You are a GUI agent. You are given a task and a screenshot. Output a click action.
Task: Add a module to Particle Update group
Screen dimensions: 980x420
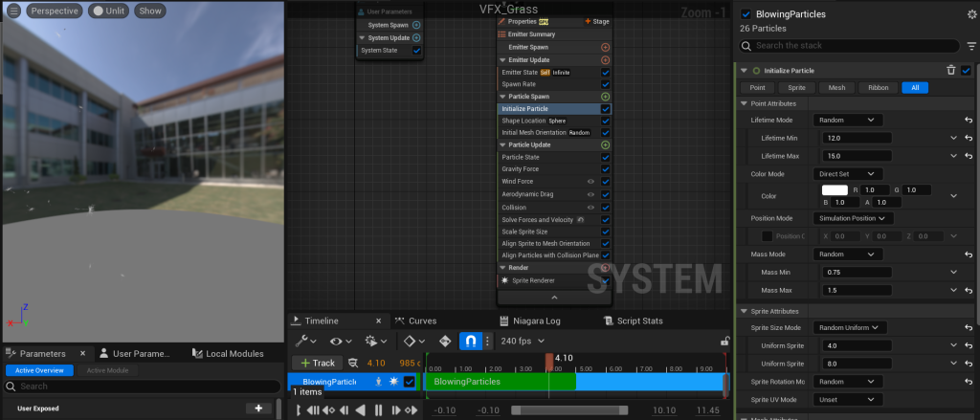(605, 145)
